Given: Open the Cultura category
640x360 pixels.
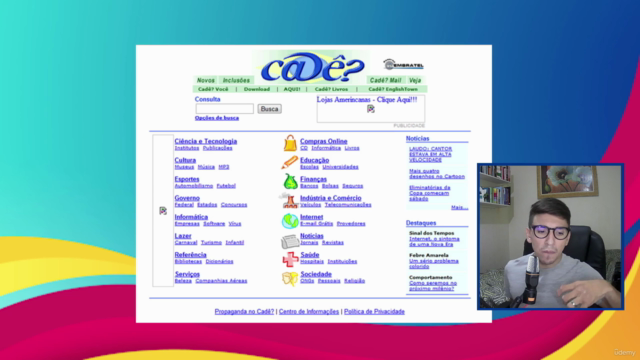Looking at the screenshot, I should 185,160.
